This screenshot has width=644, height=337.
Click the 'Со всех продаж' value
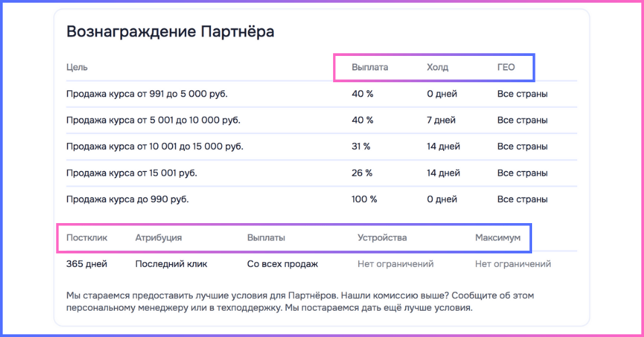click(x=283, y=264)
